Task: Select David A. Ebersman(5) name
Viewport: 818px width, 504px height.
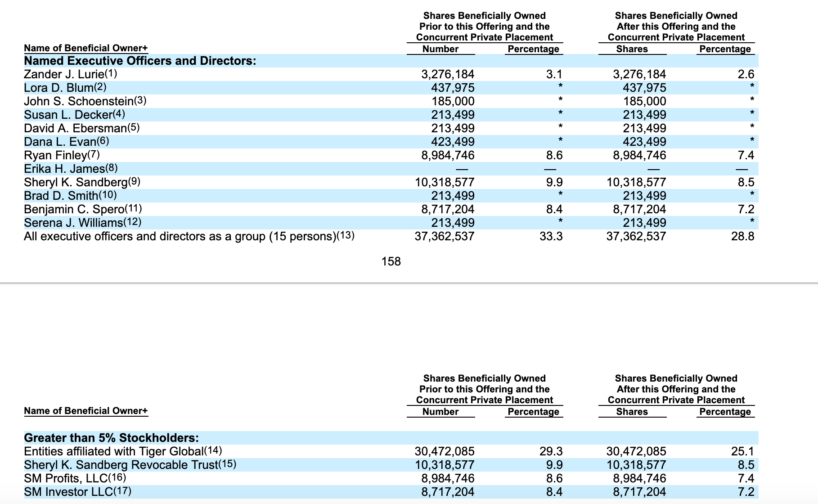Action: tap(82, 128)
